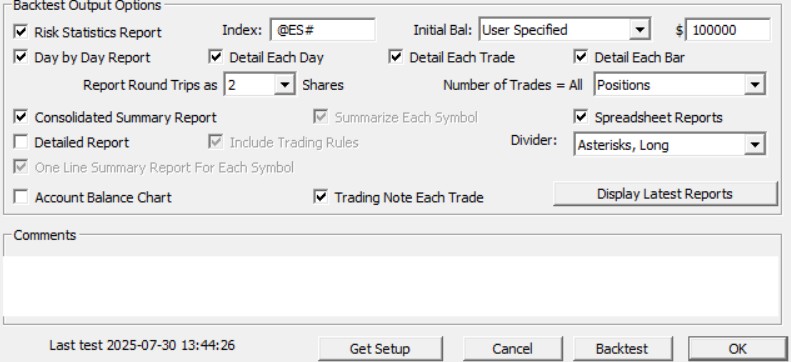The width and height of the screenshot is (791, 362).
Task: Click the Last test timestamp text
Action: [x=142, y=345]
